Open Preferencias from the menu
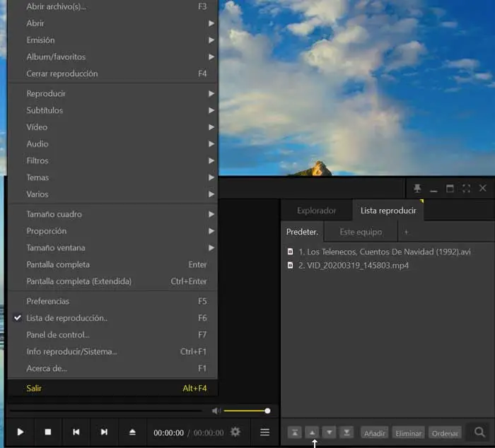 click(112, 301)
